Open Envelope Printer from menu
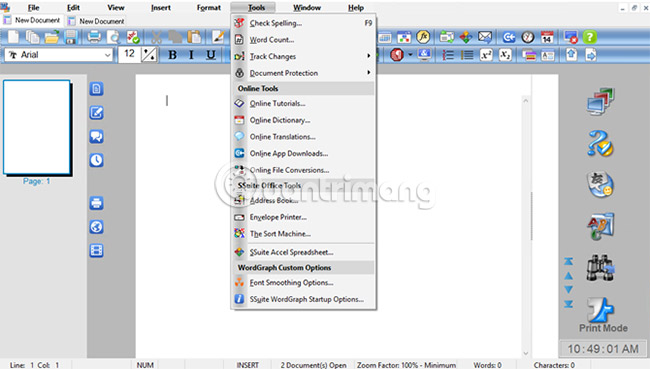650x369 pixels. coord(303,217)
